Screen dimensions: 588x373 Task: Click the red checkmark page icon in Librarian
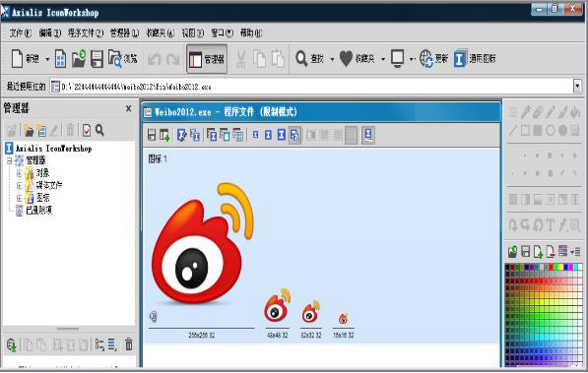click(87, 130)
